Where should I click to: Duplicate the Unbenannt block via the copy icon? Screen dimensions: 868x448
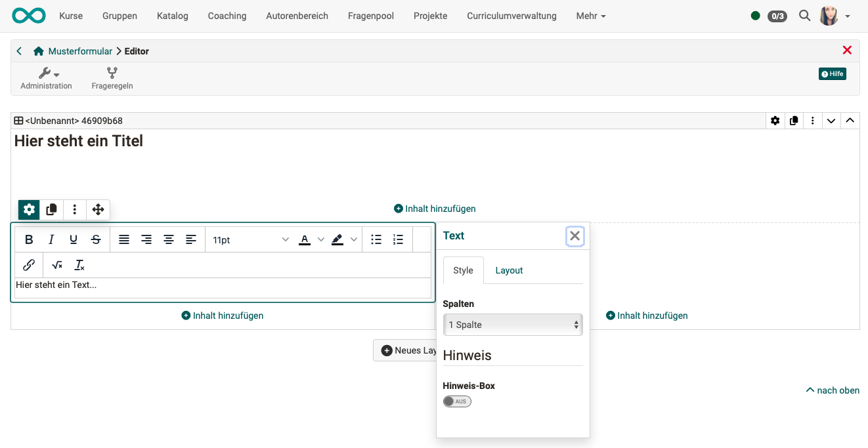click(794, 121)
